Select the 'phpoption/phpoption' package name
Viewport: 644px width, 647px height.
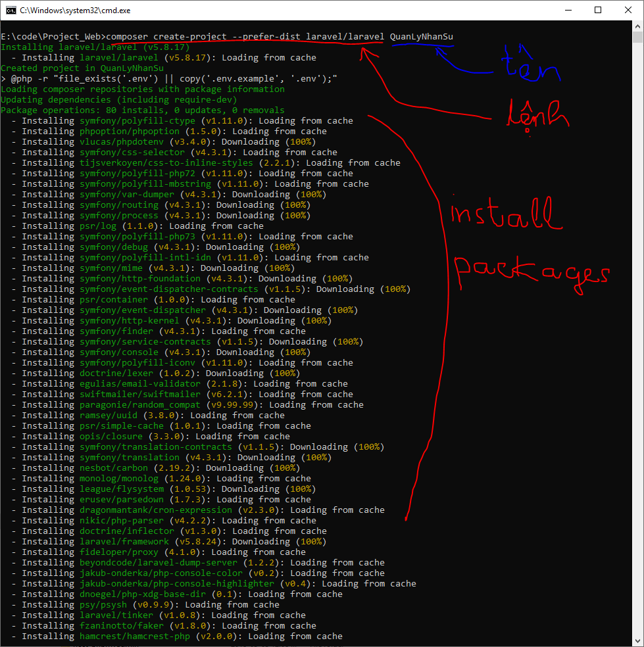pos(130,132)
